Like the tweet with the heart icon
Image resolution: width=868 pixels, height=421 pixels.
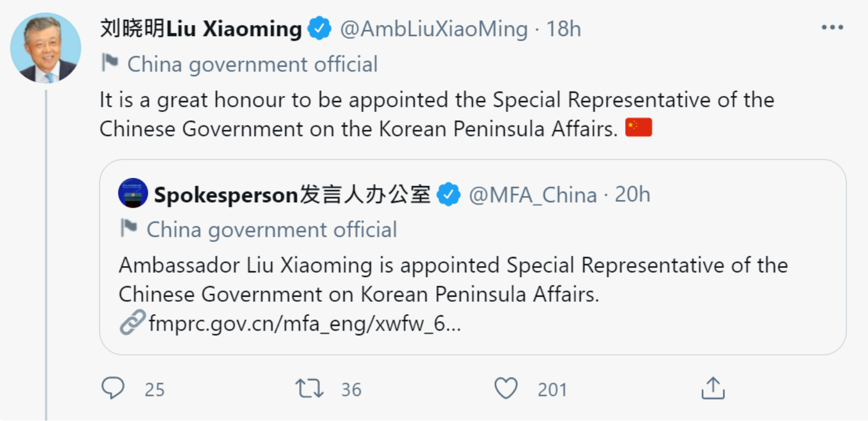pyautogui.click(x=506, y=389)
